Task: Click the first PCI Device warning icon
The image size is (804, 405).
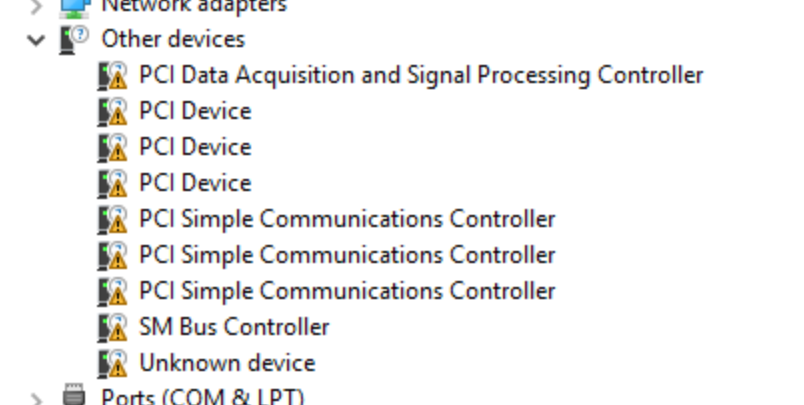Action: 113,111
